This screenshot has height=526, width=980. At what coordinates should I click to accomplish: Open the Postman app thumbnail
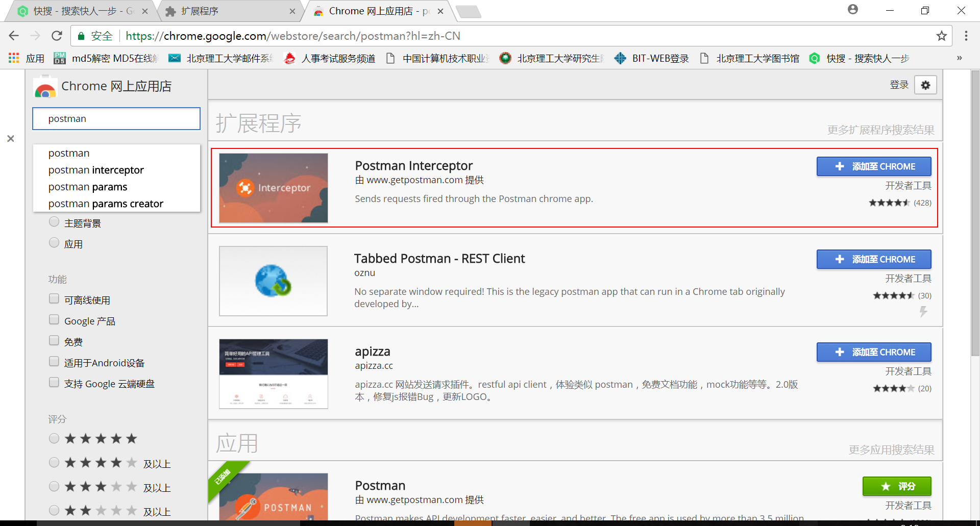pos(274,497)
